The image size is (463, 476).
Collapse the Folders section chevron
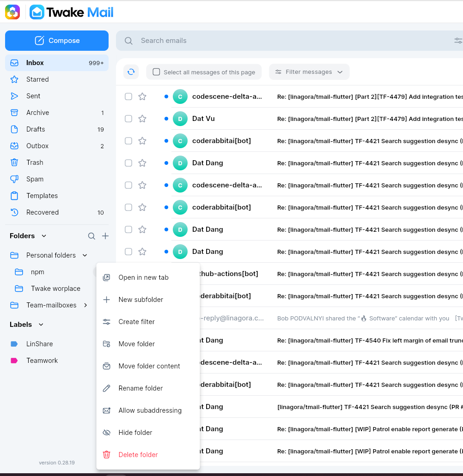[x=44, y=236]
